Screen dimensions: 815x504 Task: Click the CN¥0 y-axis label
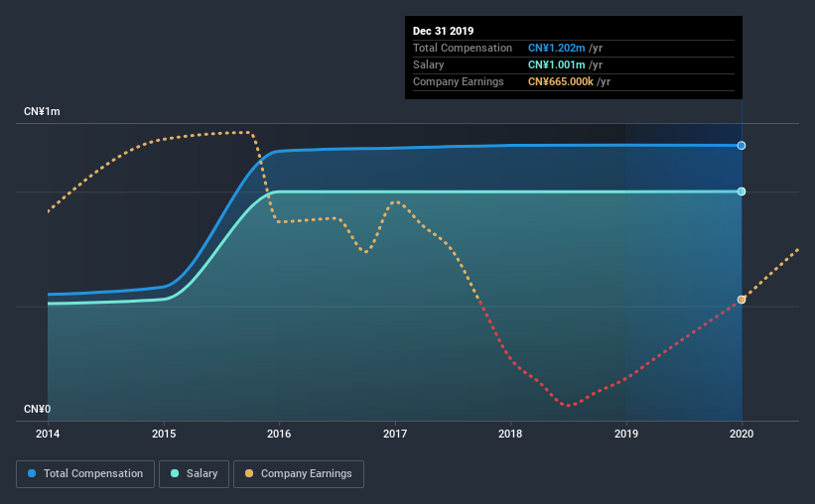[38, 410]
